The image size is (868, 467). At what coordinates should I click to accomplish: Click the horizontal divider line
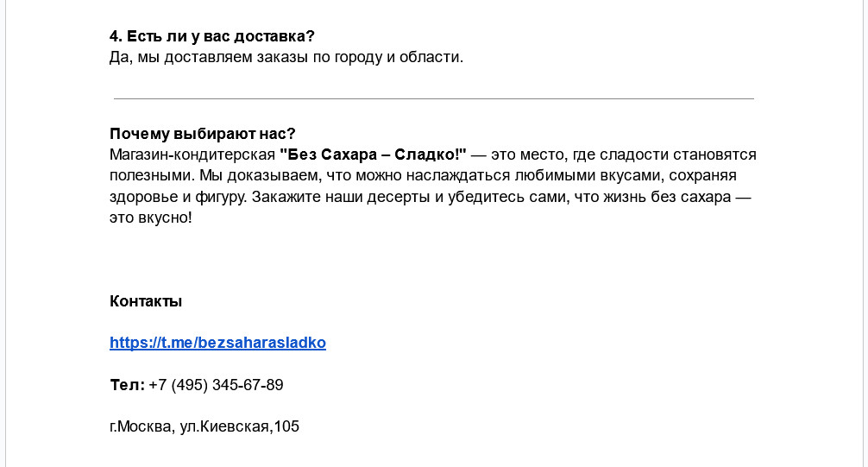[x=433, y=98]
